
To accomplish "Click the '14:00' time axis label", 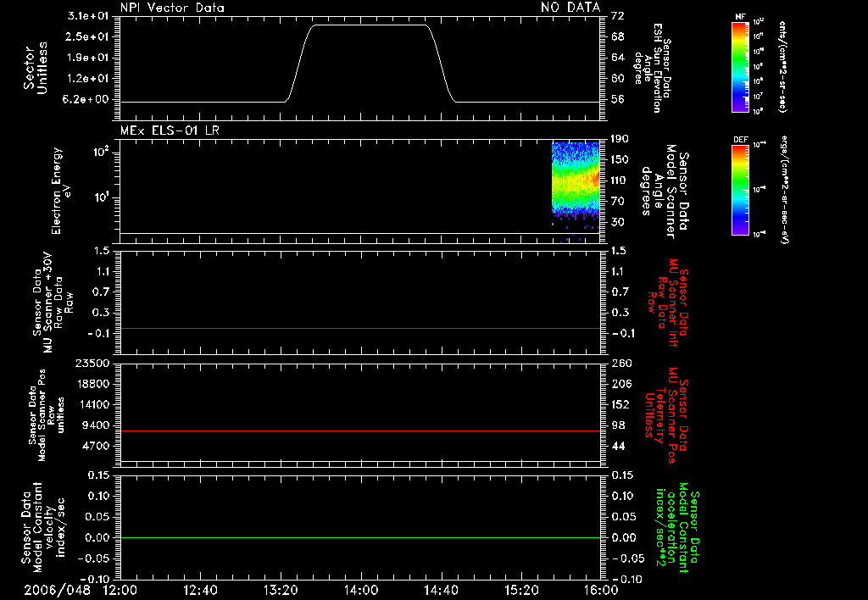I will pyautogui.click(x=361, y=590).
